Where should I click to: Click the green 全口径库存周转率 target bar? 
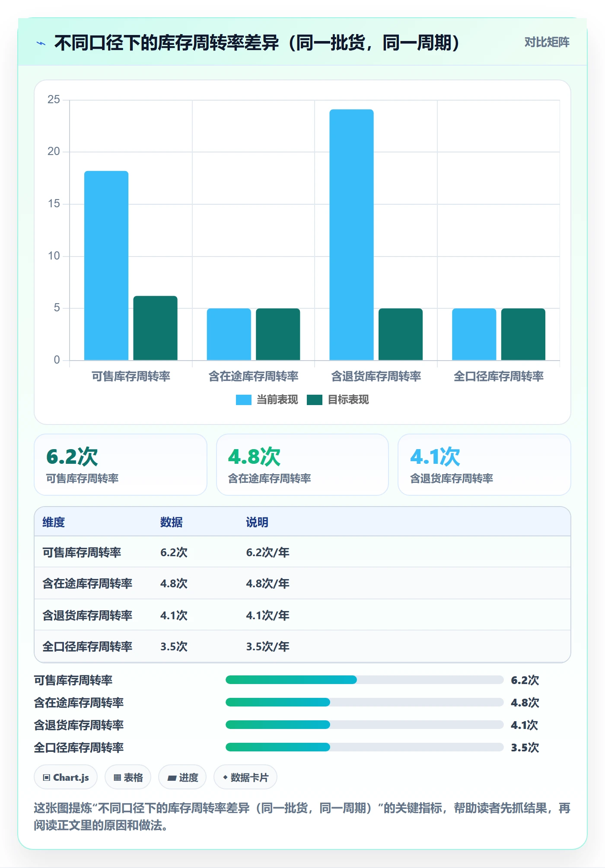[x=523, y=334]
